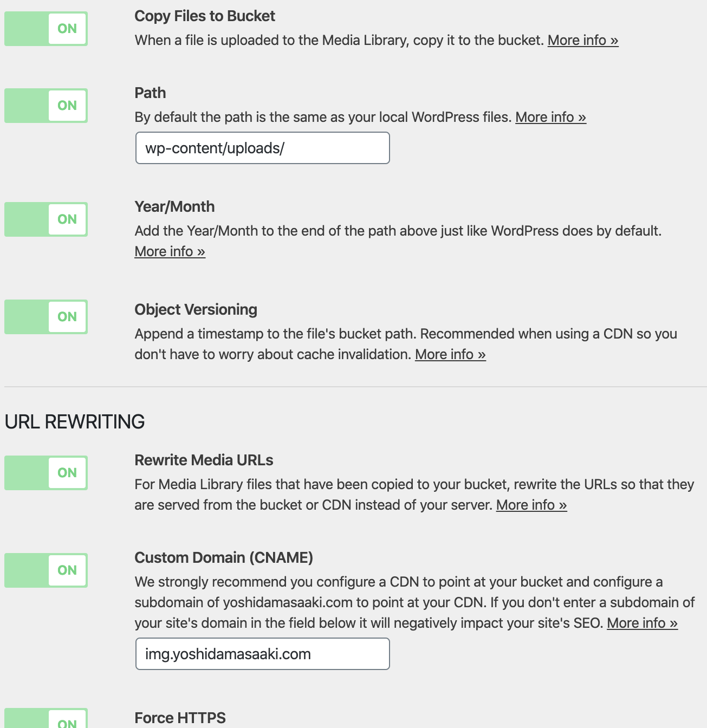Click the Custom Domain (CNAME) heading
The height and width of the screenshot is (728, 707).
tap(224, 558)
